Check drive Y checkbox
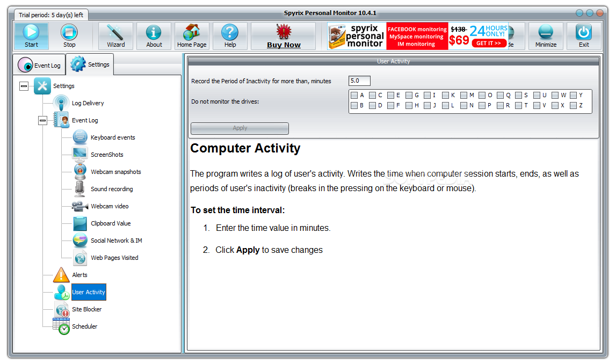This screenshot has width=616, height=364. (573, 95)
